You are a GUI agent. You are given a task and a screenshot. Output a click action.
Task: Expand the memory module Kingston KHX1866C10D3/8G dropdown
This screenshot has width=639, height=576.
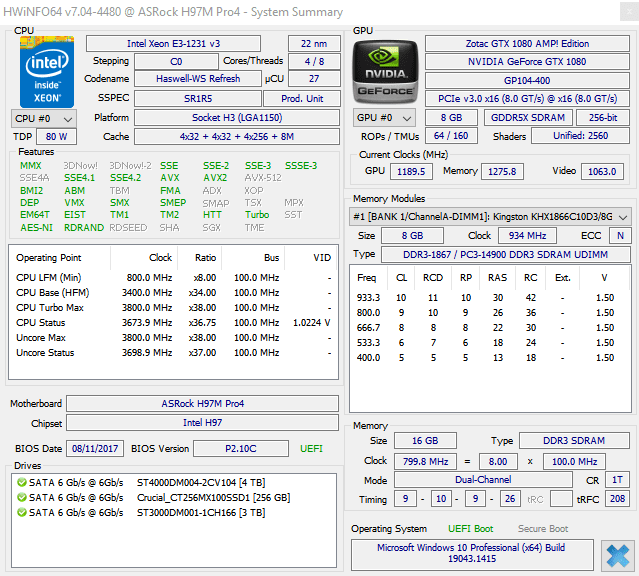(490, 217)
